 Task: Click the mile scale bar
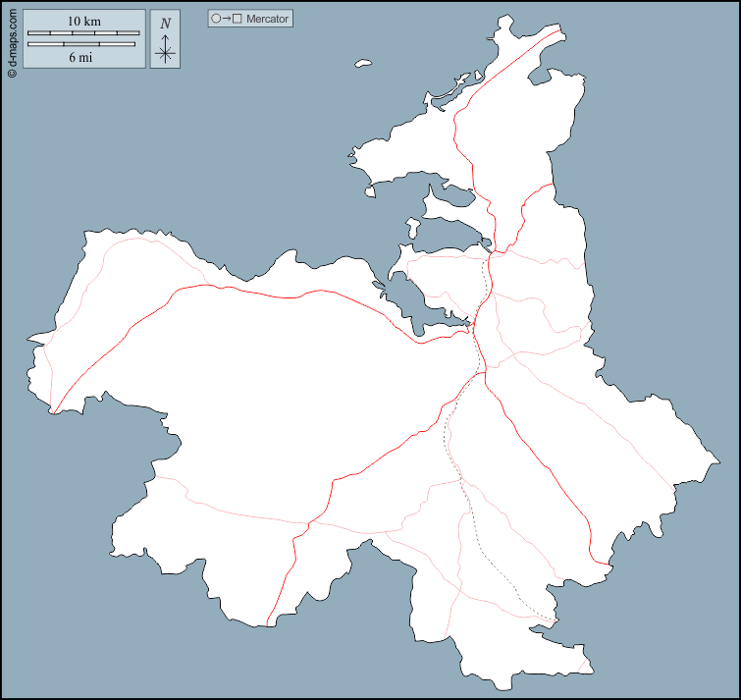83,44
